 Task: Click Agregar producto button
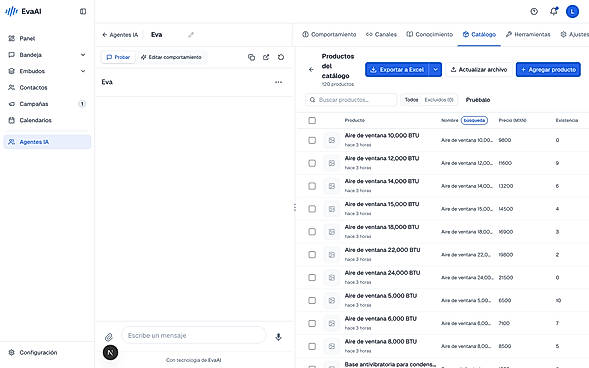point(548,69)
